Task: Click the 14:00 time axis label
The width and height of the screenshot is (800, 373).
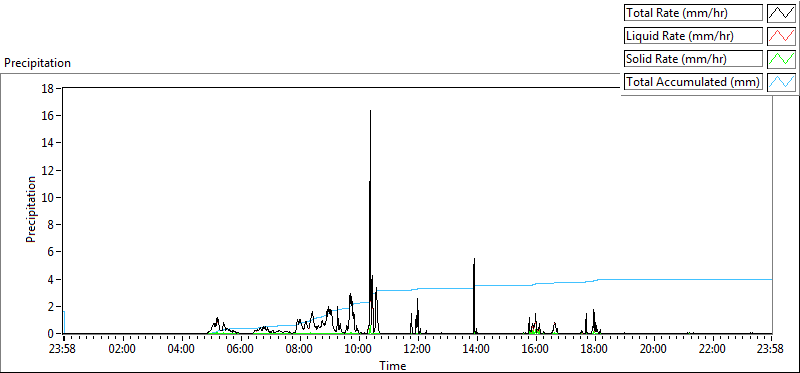Action: coord(477,350)
